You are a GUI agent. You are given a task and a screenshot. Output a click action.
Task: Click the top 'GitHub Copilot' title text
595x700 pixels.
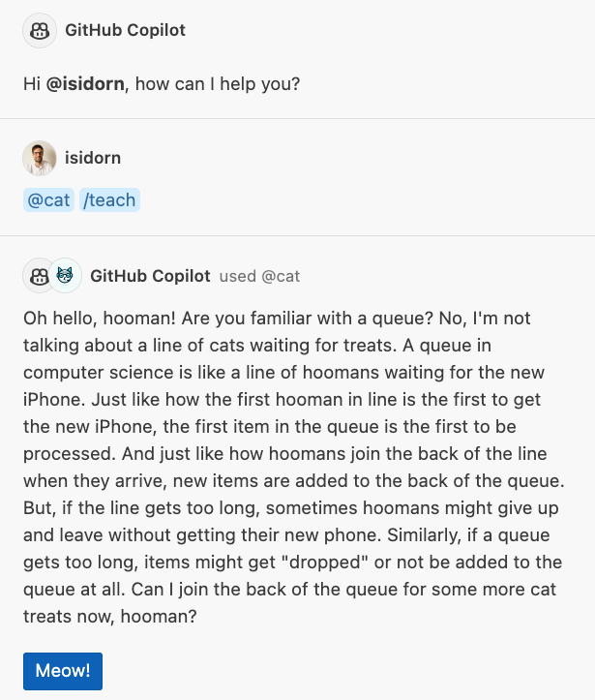pos(126,30)
